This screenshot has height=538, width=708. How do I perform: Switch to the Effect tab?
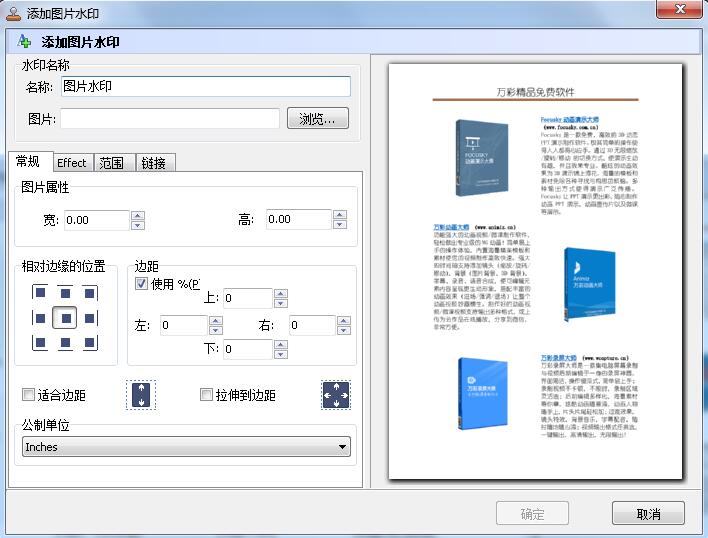71,163
